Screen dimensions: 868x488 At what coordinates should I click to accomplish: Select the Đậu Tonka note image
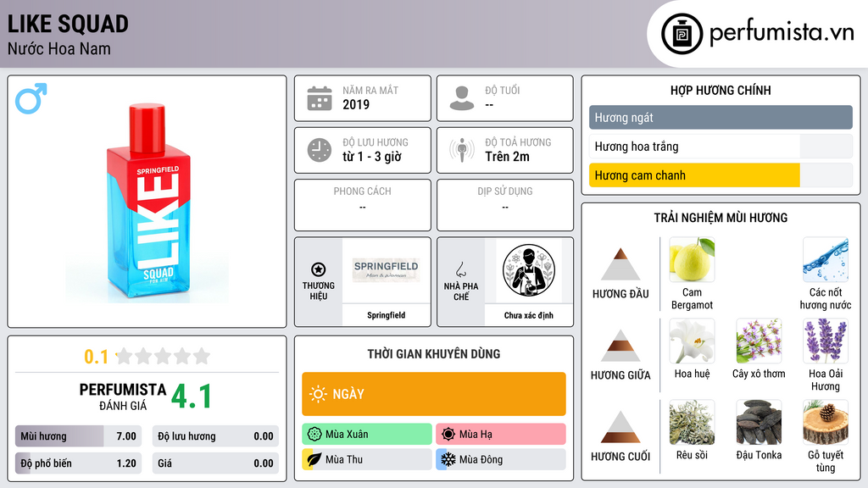click(x=759, y=422)
